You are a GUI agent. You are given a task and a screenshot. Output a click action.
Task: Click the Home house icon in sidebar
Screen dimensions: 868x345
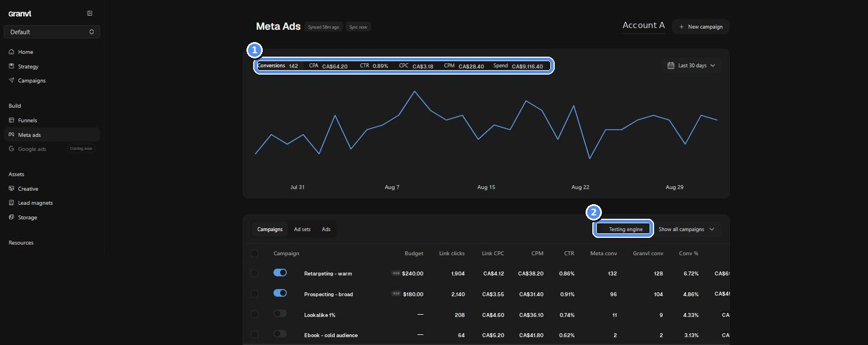(x=11, y=52)
